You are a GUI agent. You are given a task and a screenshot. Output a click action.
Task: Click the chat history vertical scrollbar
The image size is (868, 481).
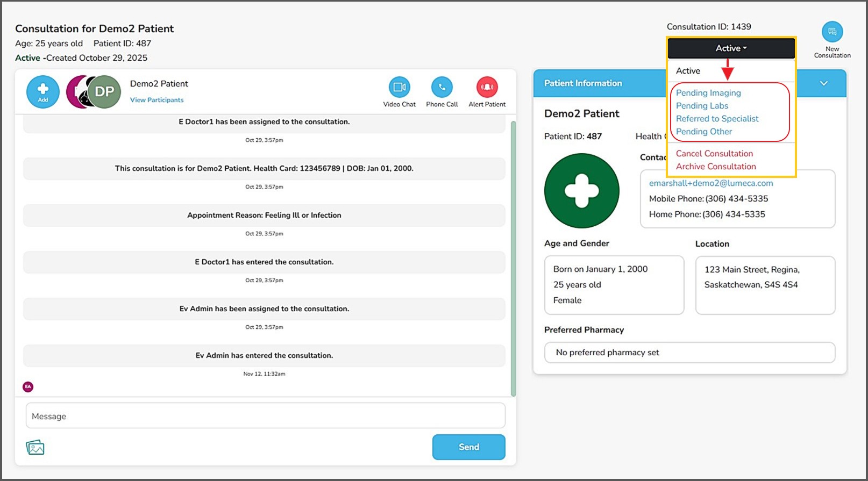pyautogui.click(x=513, y=258)
